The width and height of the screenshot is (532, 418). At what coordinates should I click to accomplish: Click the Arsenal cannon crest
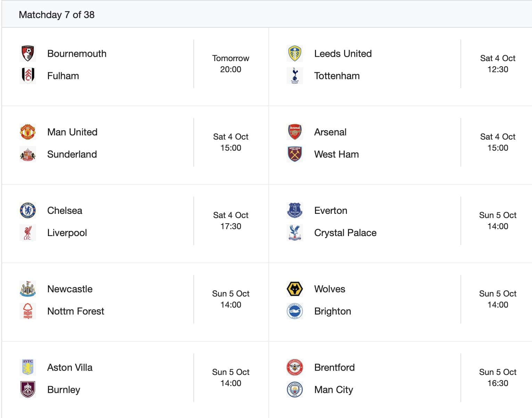(x=295, y=132)
